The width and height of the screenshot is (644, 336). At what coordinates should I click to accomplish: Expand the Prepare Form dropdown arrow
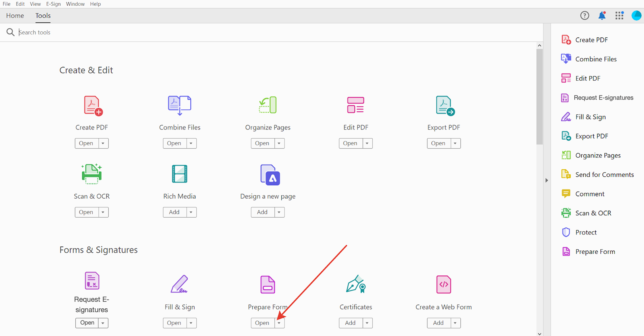(279, 323)
